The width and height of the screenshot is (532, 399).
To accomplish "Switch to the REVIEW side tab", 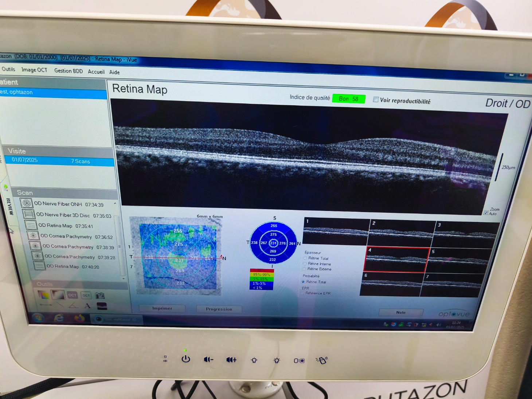I will click(x=9, y=207).
